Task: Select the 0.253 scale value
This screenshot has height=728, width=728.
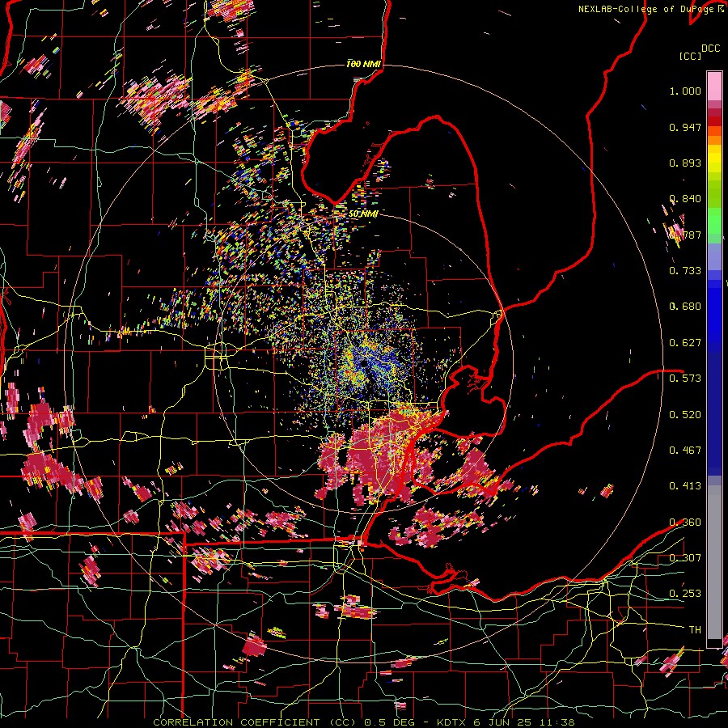Action: (x=685, y=594)
